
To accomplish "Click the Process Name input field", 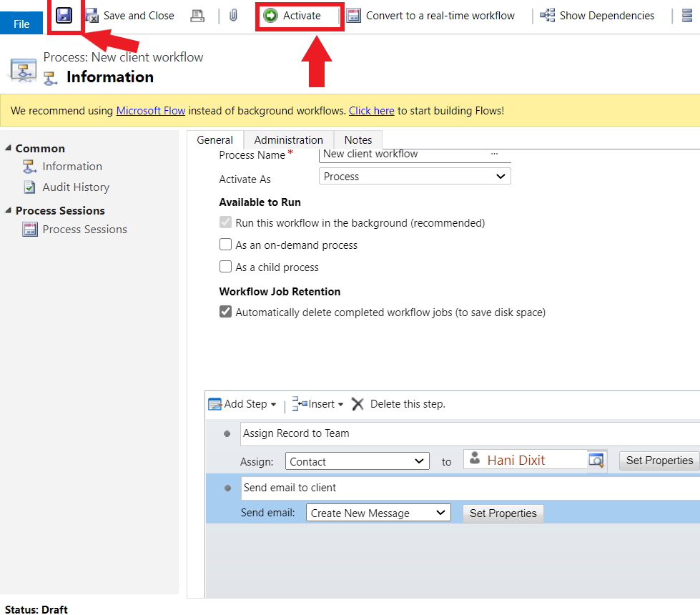I will pos(404,154).
